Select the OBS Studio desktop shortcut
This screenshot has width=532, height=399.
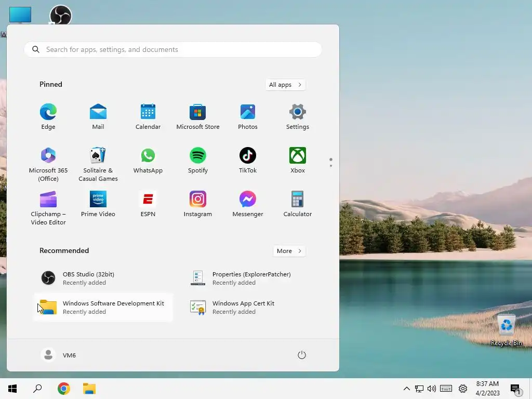(61, 14)
